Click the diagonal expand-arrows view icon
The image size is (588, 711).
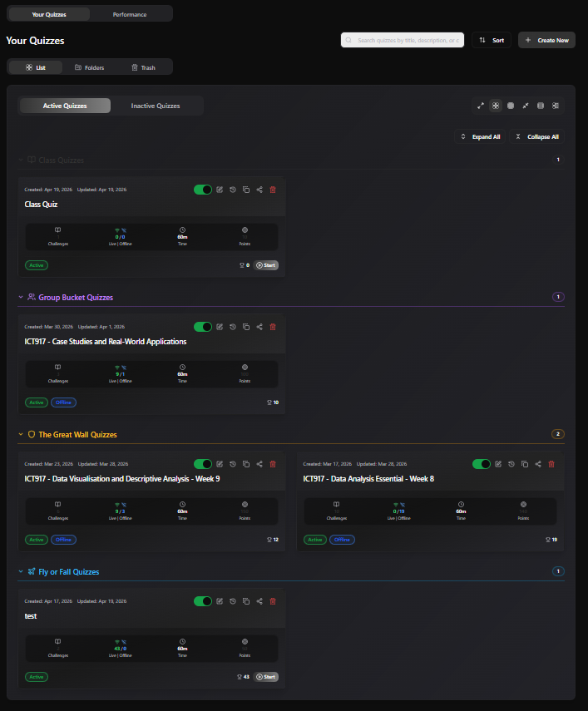coord(481,106)
